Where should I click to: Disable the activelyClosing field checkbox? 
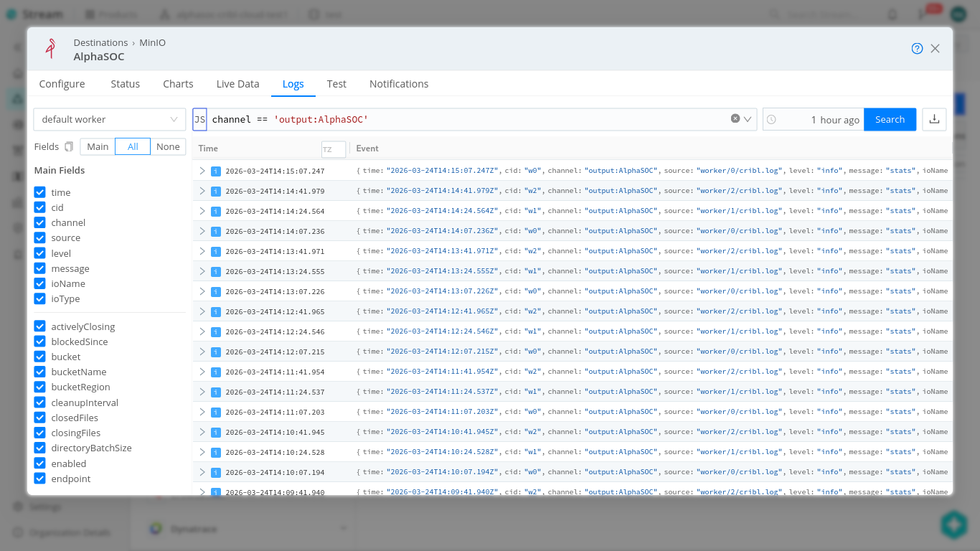click(40, 326)
